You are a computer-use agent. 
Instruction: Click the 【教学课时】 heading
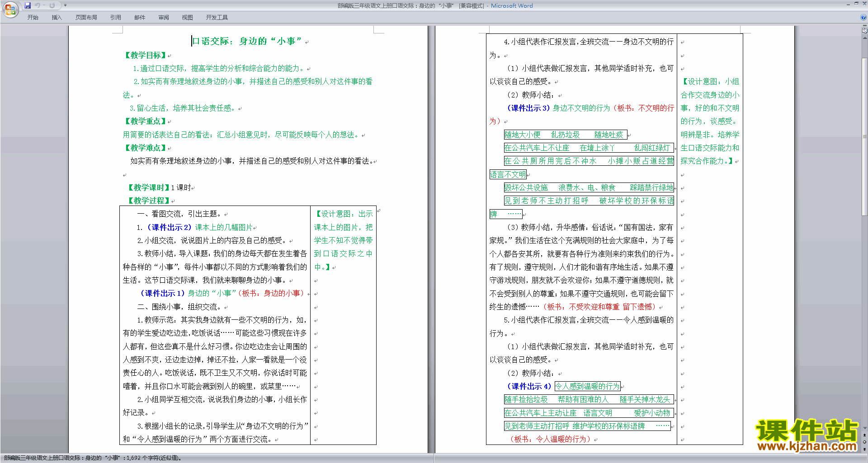click(148, 187)
